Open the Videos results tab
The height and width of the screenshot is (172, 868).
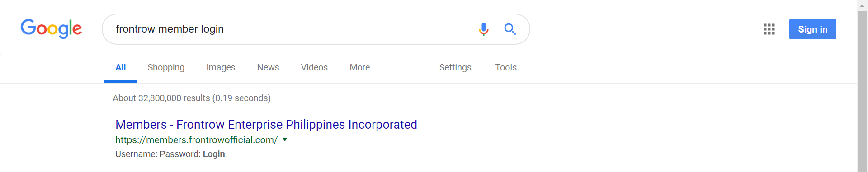tap(314, 67)
